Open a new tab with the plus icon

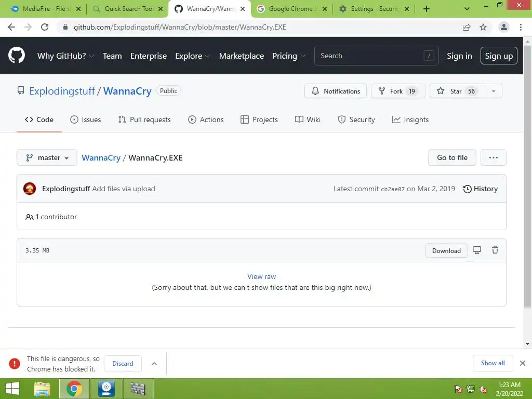427,9
